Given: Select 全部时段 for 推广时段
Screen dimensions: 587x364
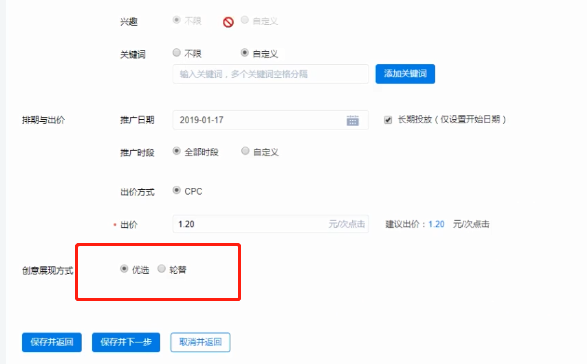Looking at the screenshot, I should pyautogui.click(x=177, y=151).
